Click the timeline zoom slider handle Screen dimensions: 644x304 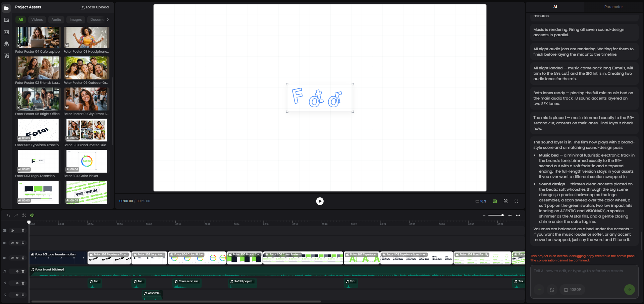[x=502, y=215]
